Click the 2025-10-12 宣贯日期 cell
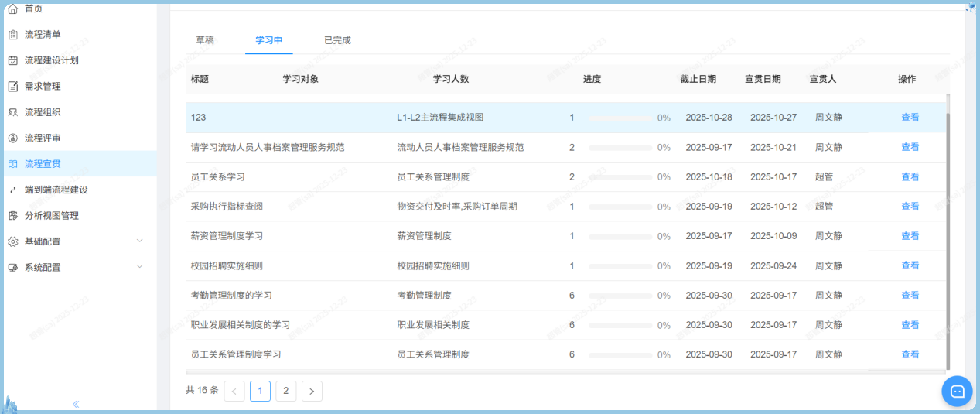This screenshot has height=414, width=980. click(773, 207)
